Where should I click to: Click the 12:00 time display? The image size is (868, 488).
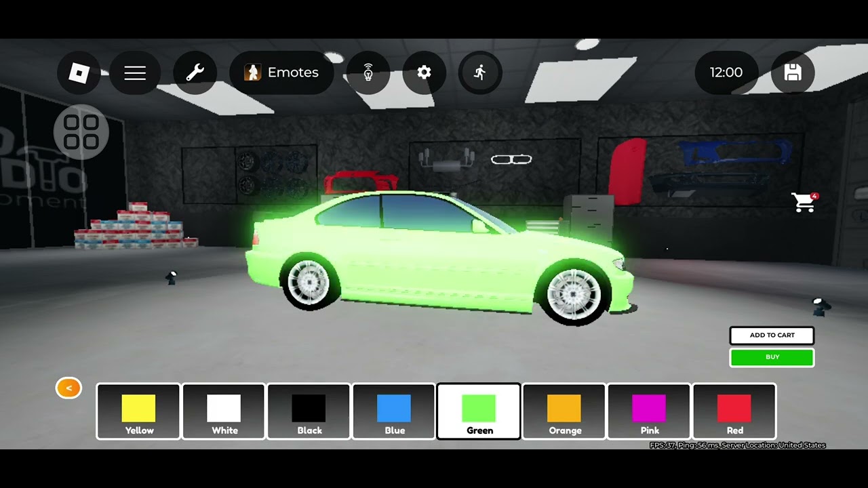[726, 73]
